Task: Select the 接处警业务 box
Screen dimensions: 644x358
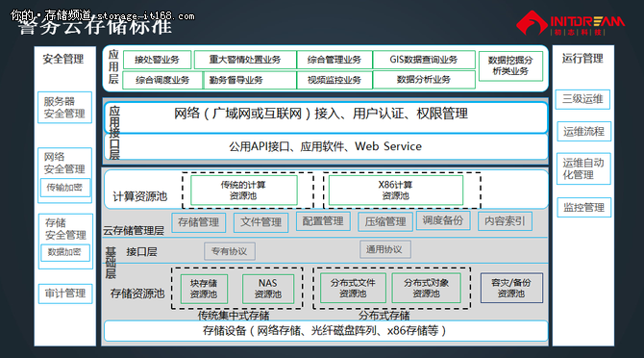Action: [157, 60]
